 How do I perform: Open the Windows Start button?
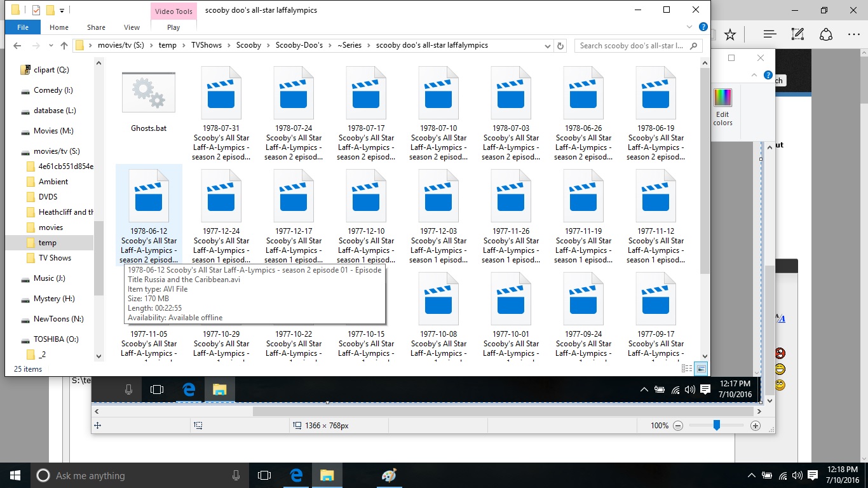click(x=15, y=475)
